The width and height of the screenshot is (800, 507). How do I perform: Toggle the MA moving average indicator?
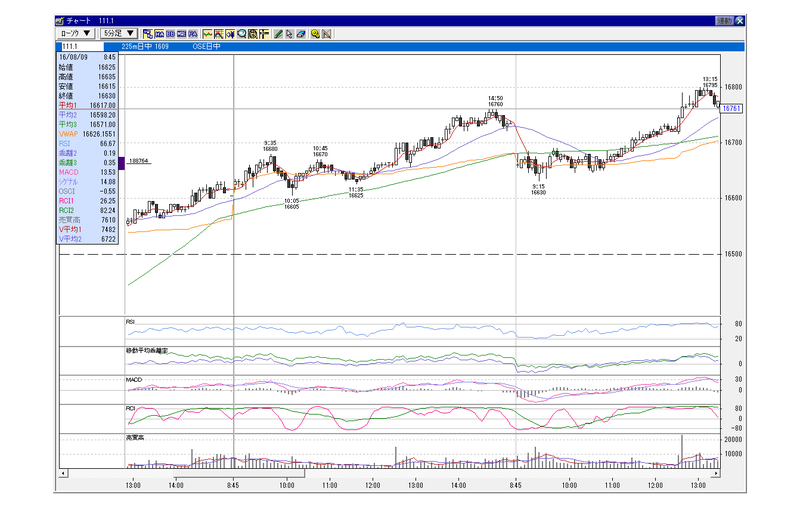click(159, 34)
